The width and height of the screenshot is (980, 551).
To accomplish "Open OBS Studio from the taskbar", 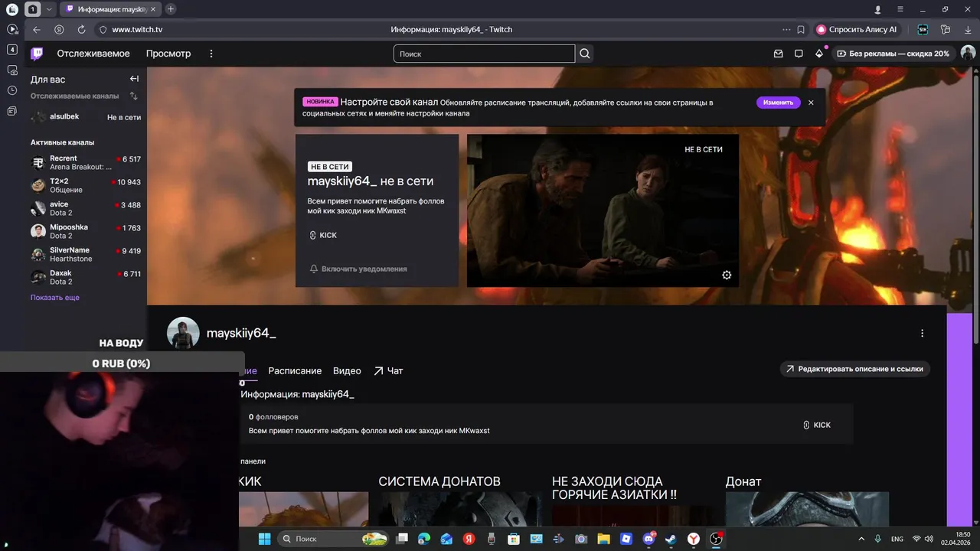I will tap(716, 539).
